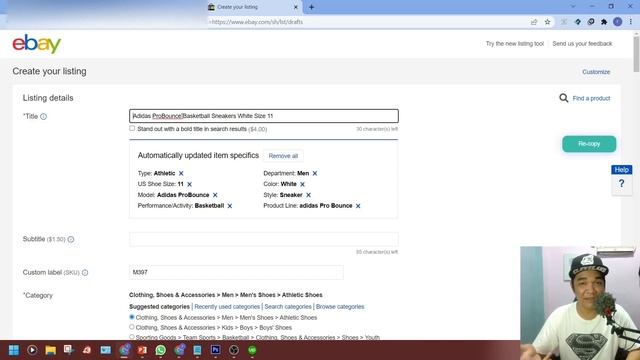
Task: Click Remove all item specifics button
Action: coord(283,156)
